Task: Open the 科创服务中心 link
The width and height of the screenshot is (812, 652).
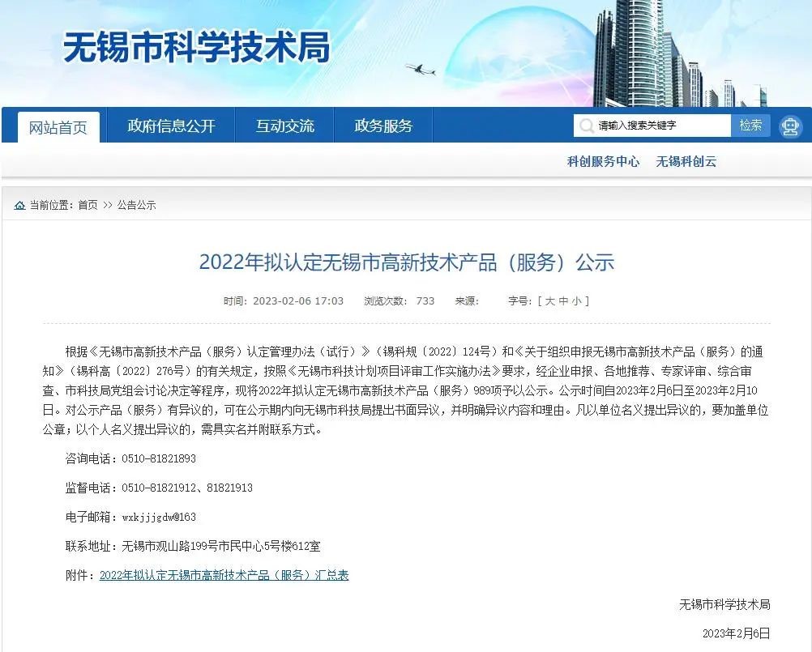Action: 603,161
